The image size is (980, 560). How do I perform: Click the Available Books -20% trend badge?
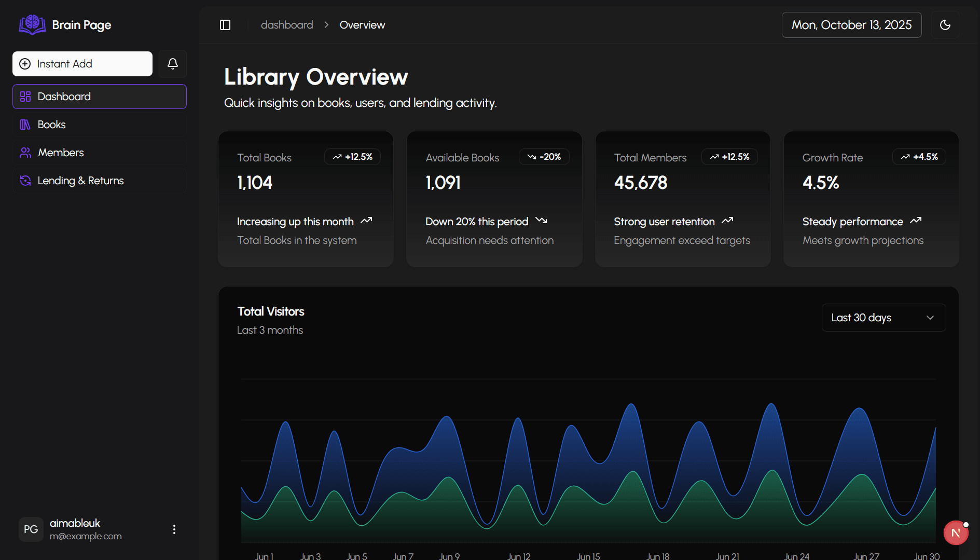[x=544, y=157]
